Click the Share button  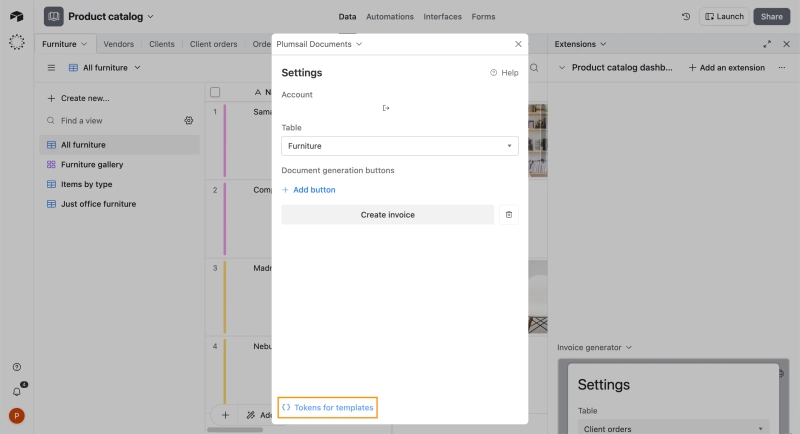[771, 16]
